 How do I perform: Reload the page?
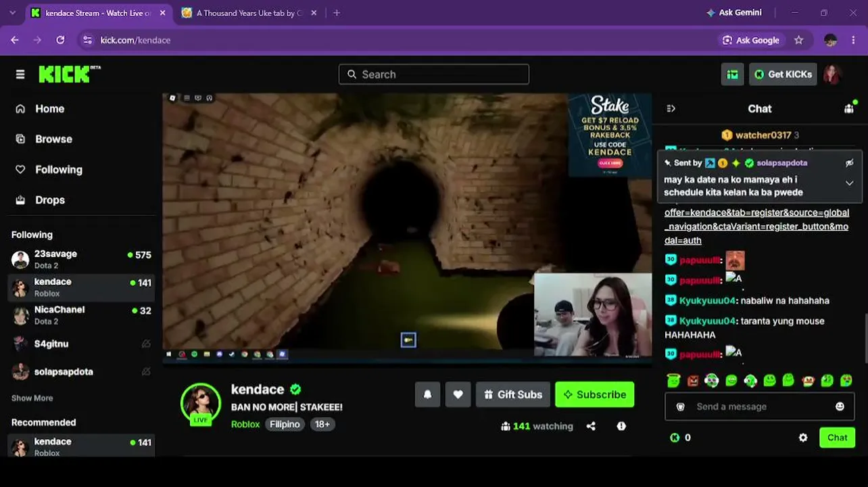click(x=60, y=40)
